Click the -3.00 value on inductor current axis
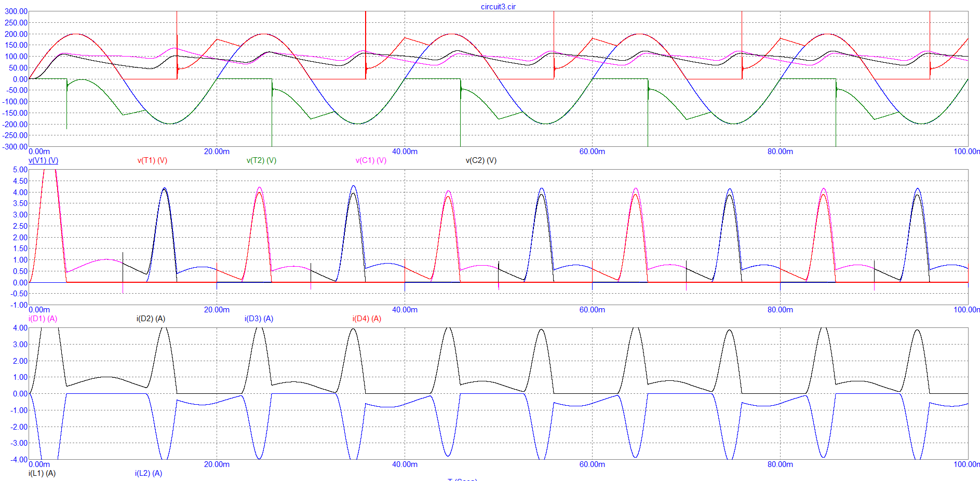 coord(19,443)
